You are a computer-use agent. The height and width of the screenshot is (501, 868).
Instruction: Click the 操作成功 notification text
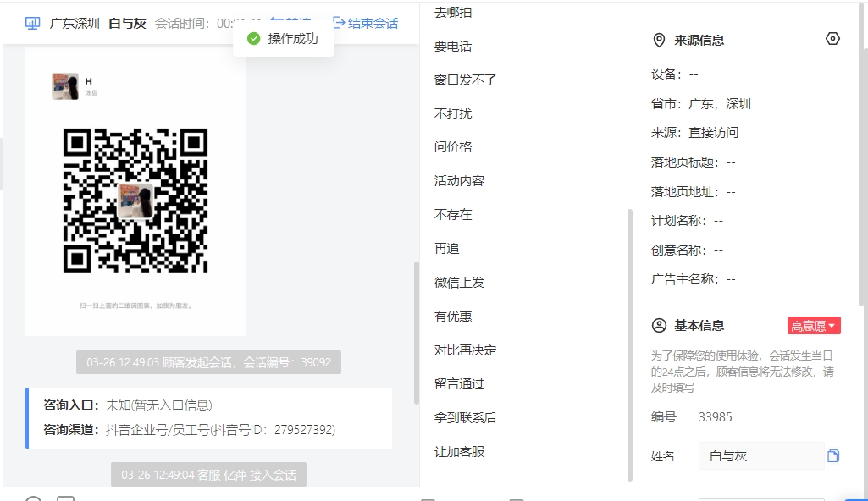point(293,39)
